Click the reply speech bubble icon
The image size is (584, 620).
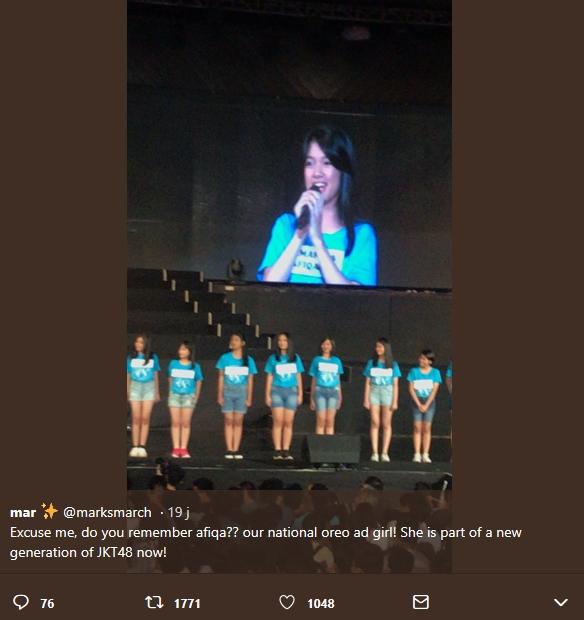pyautogui.click(x=21, y=602)
